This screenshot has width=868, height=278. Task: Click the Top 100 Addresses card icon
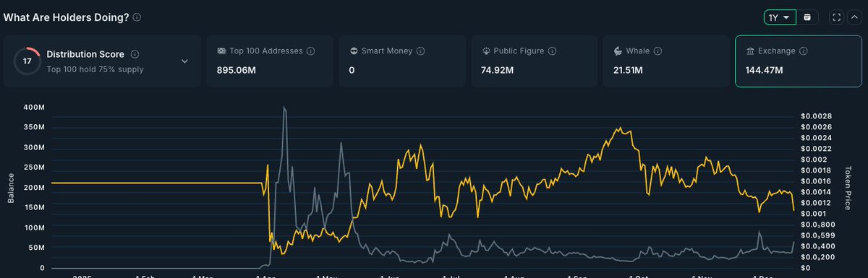(221, 51)
